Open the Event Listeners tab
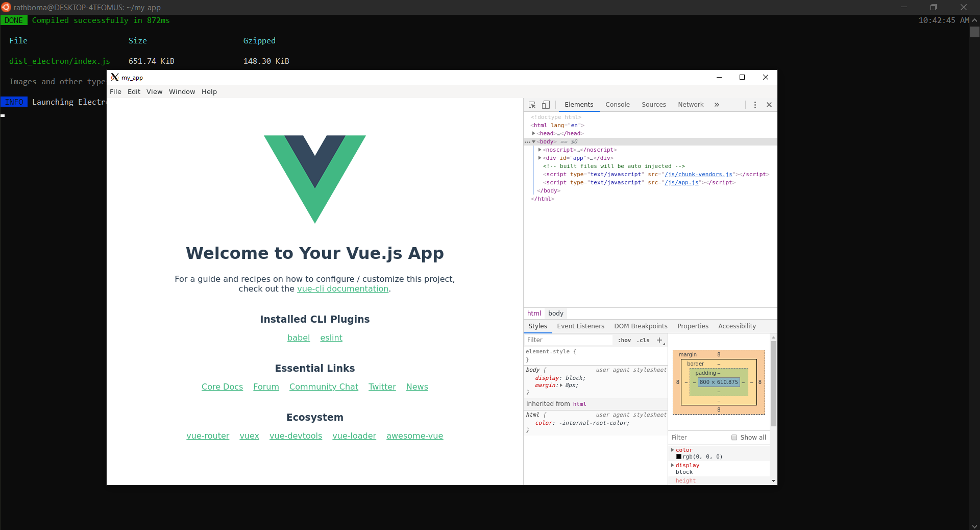The width and height of the screenshot is (980, 530). [580, 326]
